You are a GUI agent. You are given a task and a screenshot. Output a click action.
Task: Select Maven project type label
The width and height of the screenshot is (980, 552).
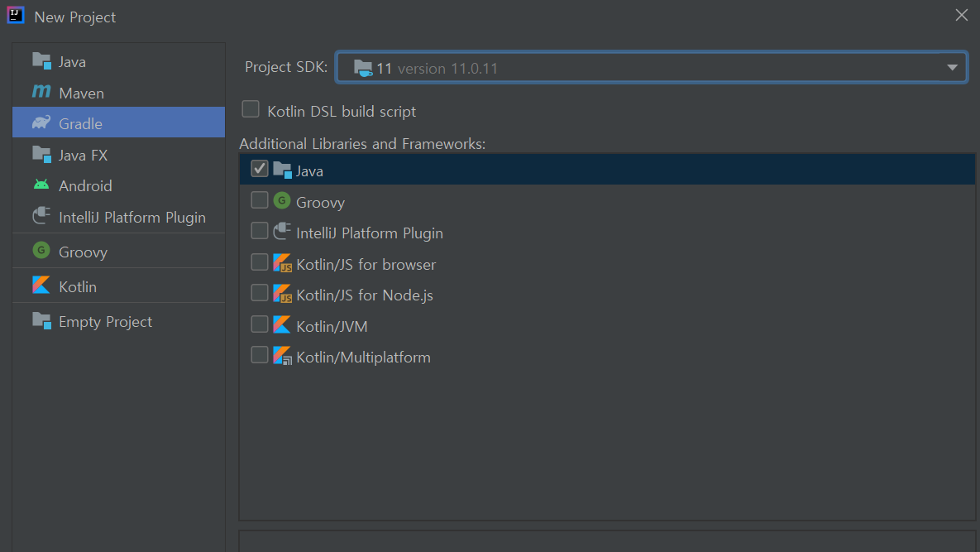(81, 94)
